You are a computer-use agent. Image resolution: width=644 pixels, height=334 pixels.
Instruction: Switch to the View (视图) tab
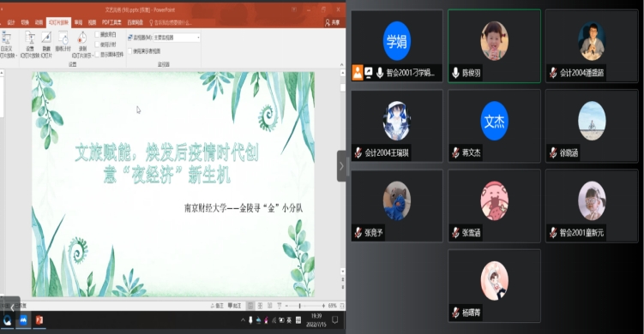tap(93, 22)
